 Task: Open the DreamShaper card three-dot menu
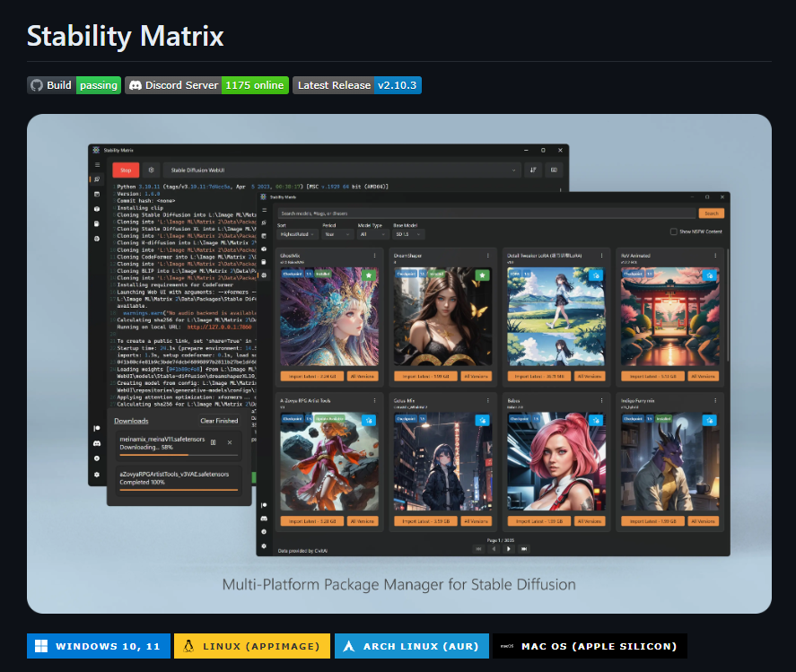click(x=488, y=256)
